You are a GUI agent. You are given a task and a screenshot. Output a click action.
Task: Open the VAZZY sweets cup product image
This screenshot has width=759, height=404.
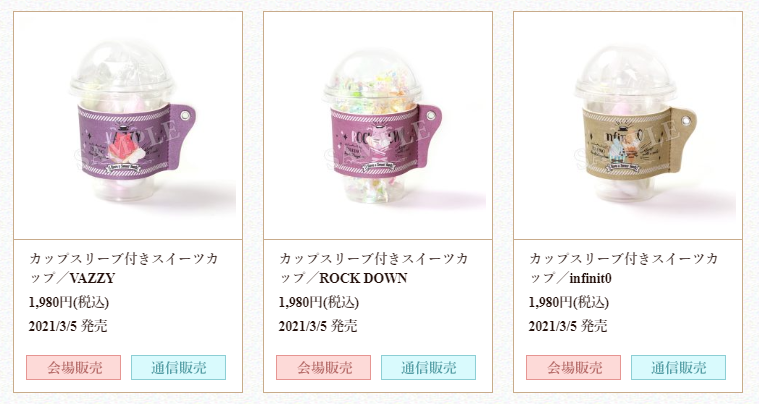(128, 126)
